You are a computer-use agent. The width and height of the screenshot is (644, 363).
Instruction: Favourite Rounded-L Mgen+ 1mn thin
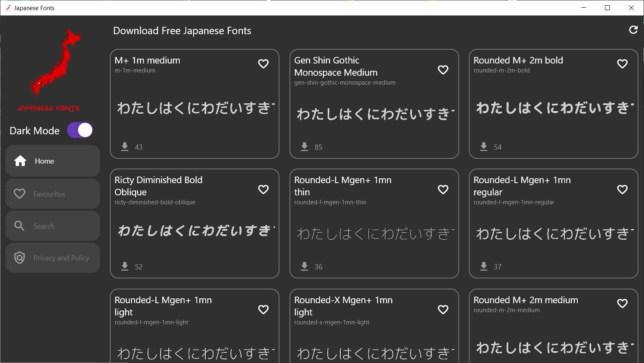click(x=443, y=190)
